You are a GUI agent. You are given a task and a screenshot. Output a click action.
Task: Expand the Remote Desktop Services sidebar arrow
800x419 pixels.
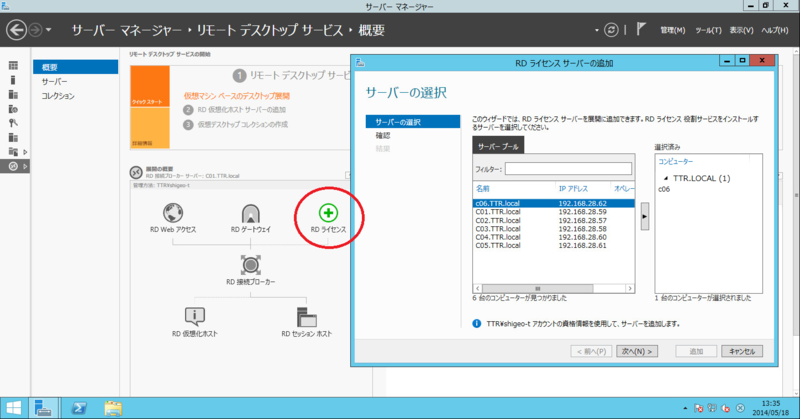pyautogui.click(x=25, y=166)
